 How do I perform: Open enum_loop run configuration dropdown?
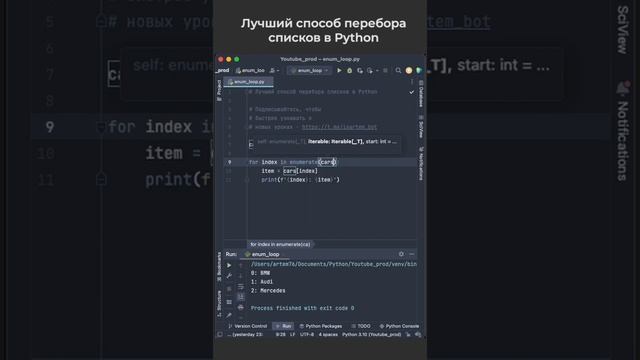(x=309, y=71)
